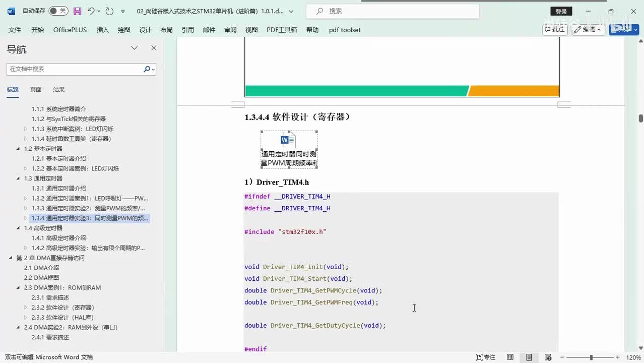Image resolution: width=644 pixels, height=363 pixels.
Task: Open the 设计 tab
Action: [145, 30]
